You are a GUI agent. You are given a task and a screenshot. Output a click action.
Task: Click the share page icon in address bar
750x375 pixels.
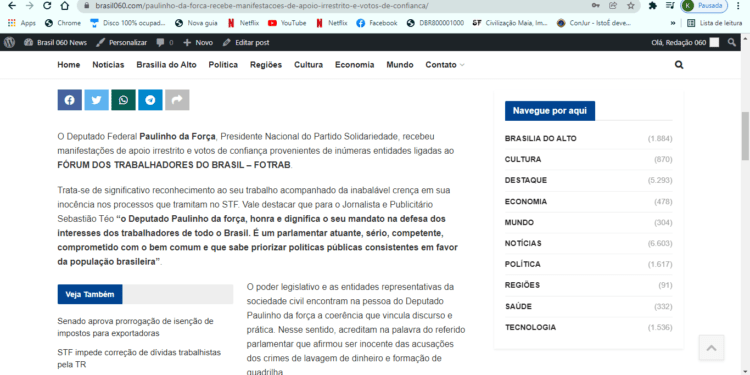(613, 6)
